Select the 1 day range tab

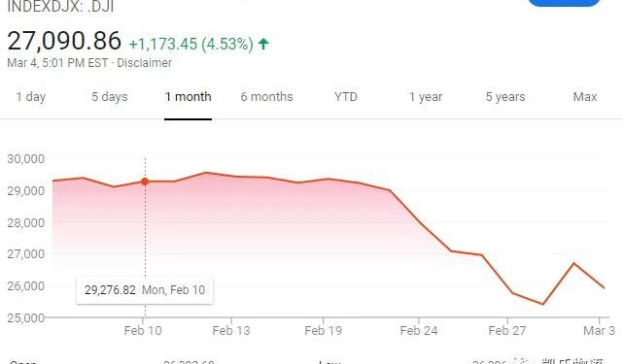[x=30, y=97]
